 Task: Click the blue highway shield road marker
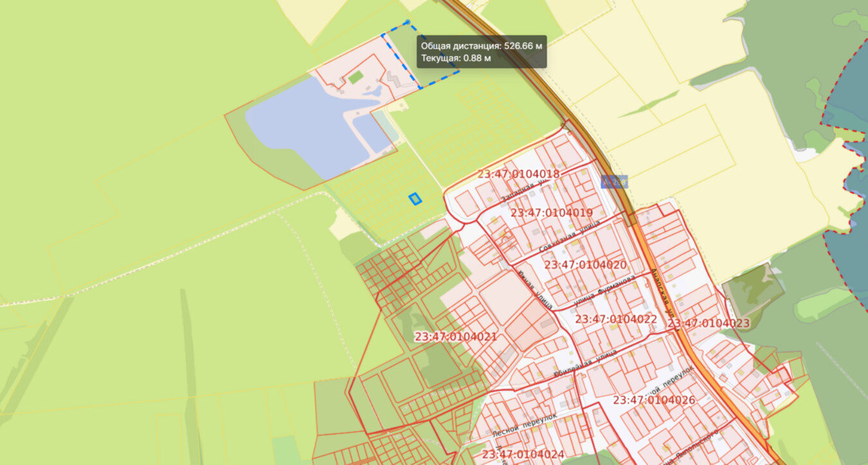(x=614, y=182)
